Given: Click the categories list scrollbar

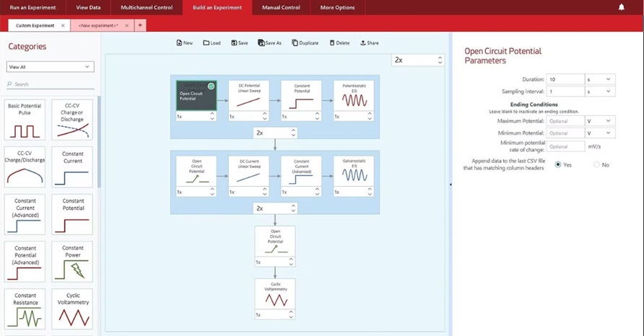Looking at the screenshot, I should pos(99,142).
